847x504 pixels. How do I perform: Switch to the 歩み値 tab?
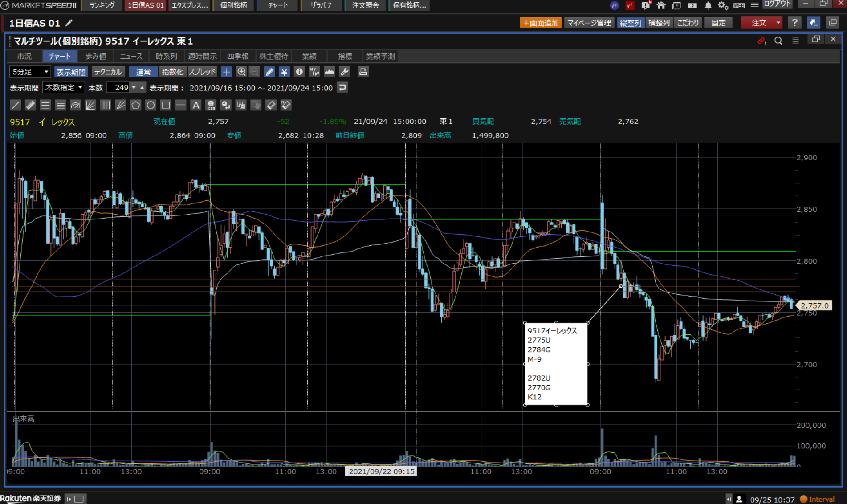point(95,56)
